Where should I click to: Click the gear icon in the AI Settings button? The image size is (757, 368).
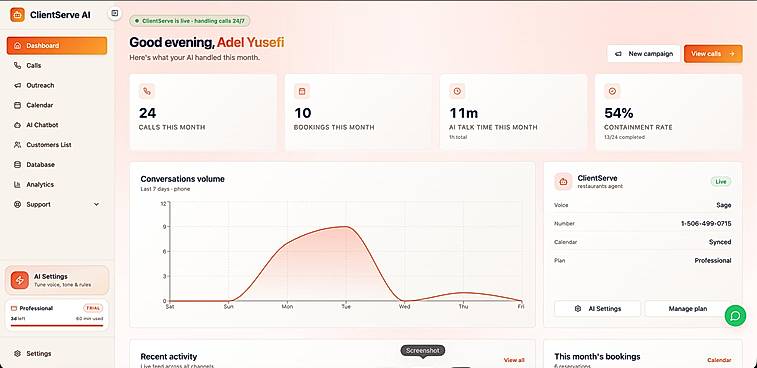tap(578, 309)
